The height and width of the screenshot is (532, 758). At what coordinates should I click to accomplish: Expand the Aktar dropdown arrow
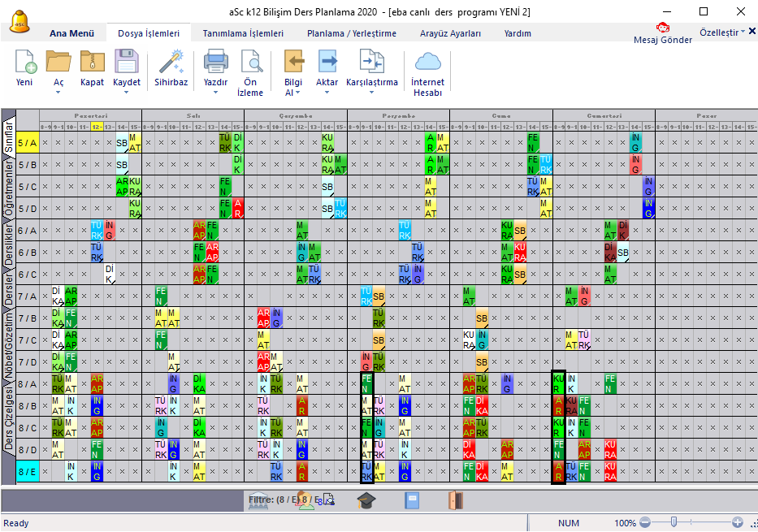point(327,93)
